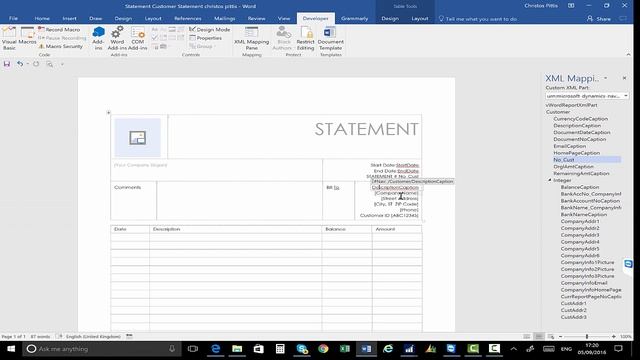The width and height of the screenshot is (640, 360).
Task: Select CustAddr3 tree node
Action: pos(573,317)
